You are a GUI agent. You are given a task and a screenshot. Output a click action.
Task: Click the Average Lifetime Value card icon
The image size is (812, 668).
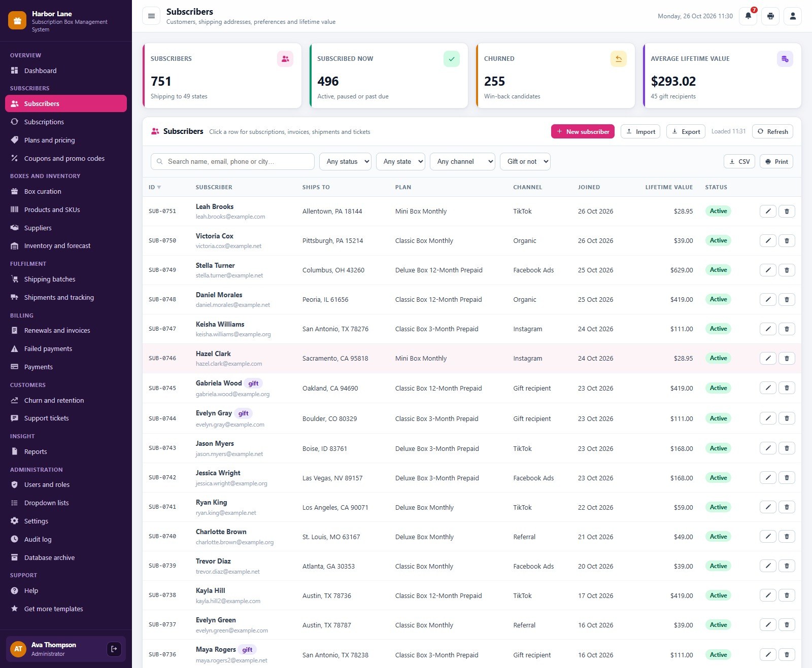click(x=785, y=59)
